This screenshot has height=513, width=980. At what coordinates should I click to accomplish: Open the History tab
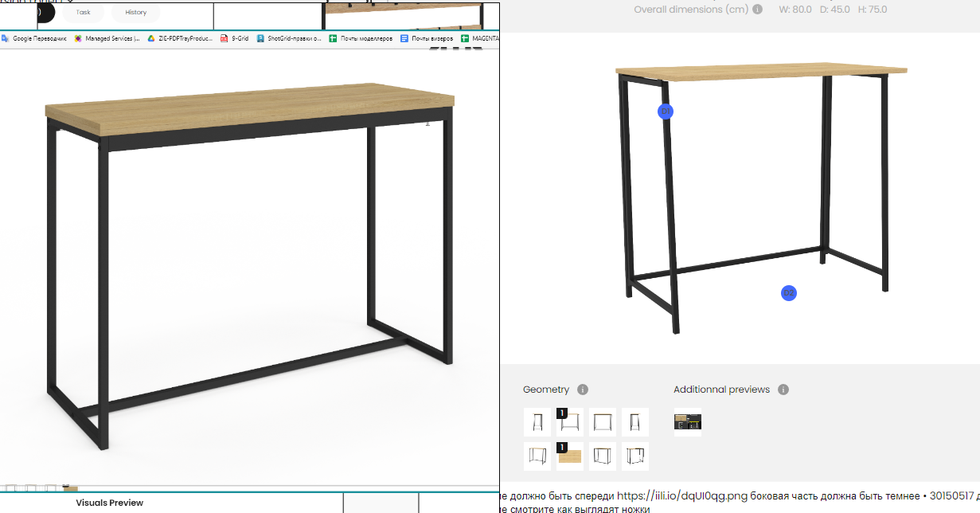pyautogui.click(x=135, y=13)
